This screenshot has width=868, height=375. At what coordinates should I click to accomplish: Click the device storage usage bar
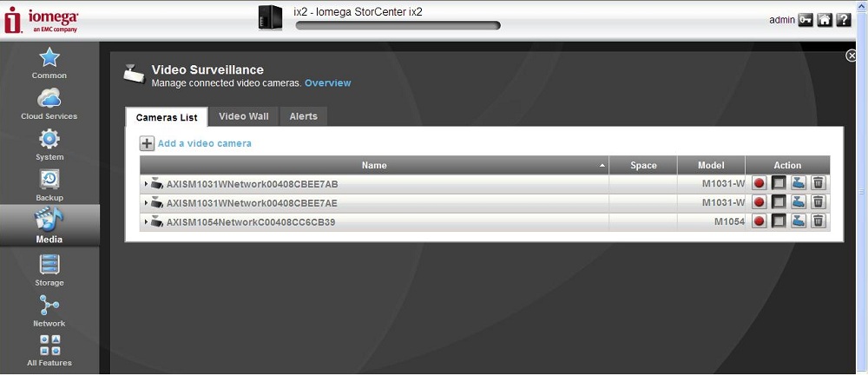pyautogui.click(x=398, y=25)
